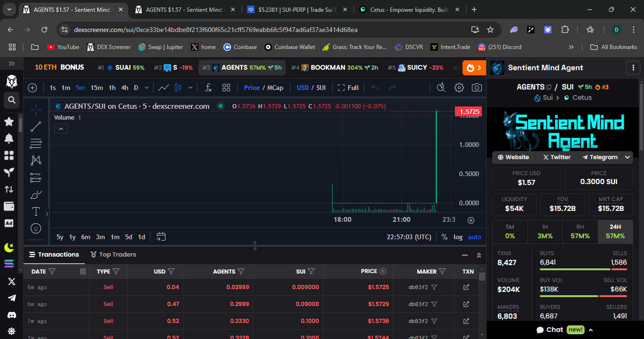Enter Full screen chart mode
This screenshot has height=339, width=644.
pyautogui.click(x=348, y=88)
